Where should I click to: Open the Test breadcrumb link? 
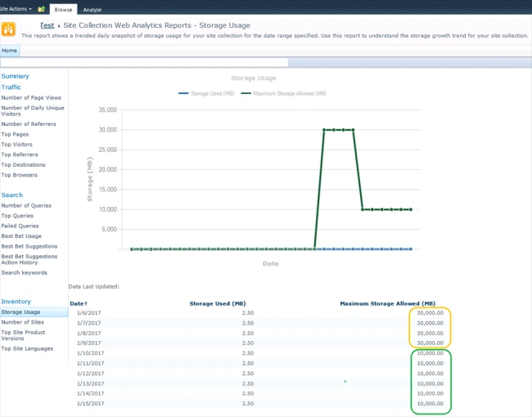47,25
